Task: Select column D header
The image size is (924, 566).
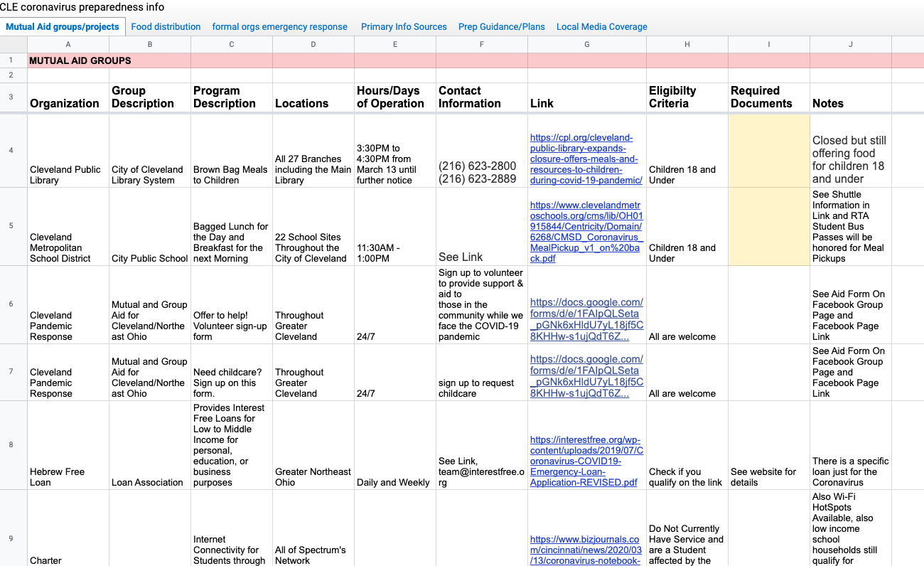Action: click(313, 45)
